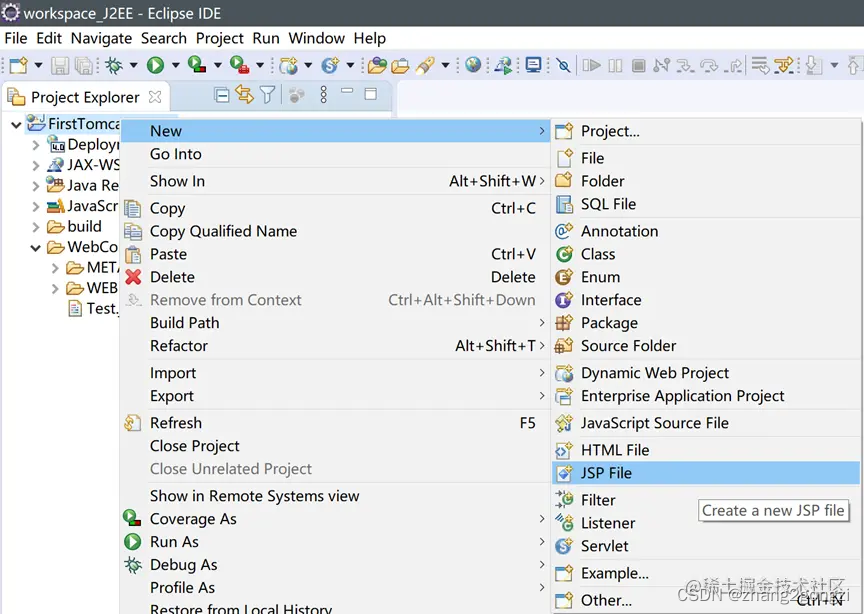The height and width of the screenshot is (614, 864).
Task: Click the green Run toolbar button
Action: tap(155, 66)
